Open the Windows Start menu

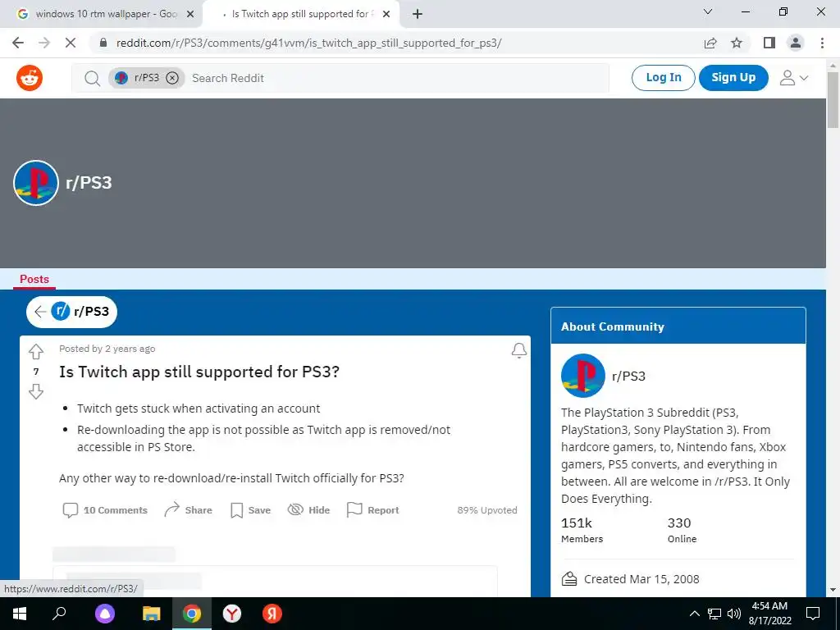(x=20, y=614)
